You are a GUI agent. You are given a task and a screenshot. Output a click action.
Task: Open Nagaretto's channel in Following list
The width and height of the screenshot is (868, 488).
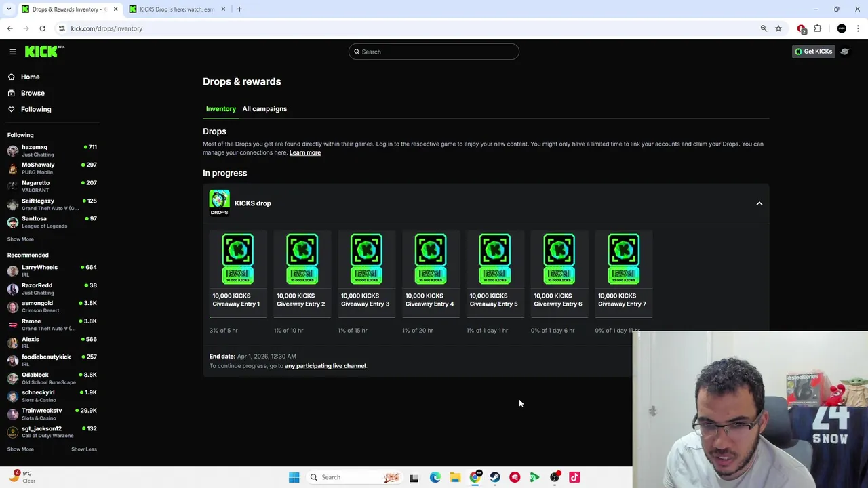[x=52, y=186]
